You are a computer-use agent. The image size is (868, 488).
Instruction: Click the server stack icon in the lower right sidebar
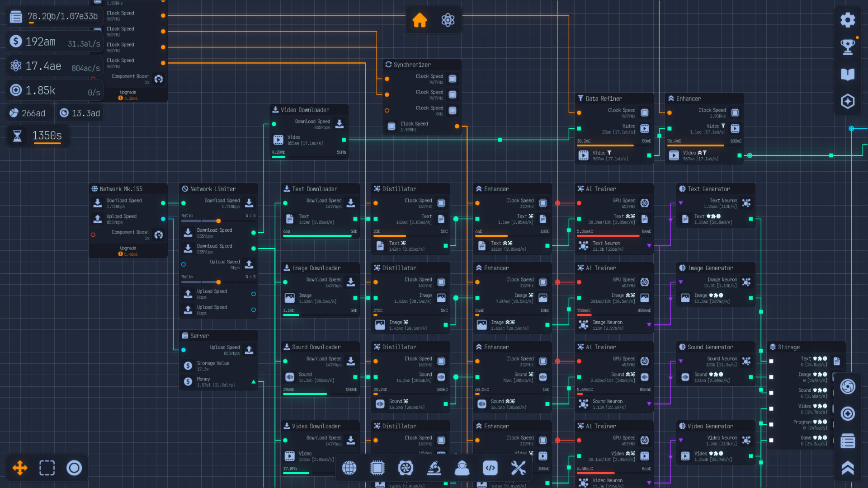(848, 441)
